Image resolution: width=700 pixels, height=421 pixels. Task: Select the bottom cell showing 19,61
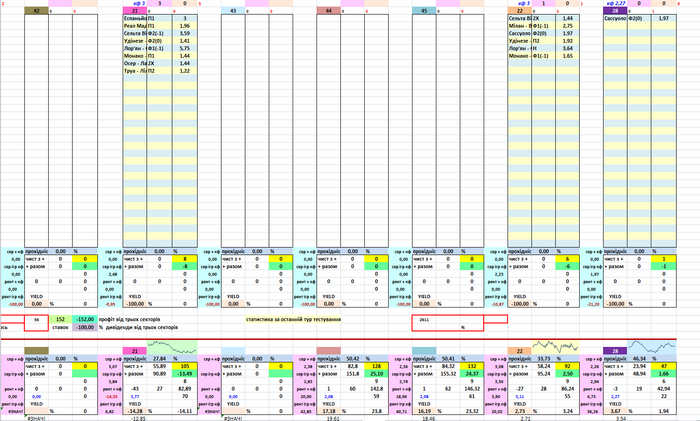point(333,419)
